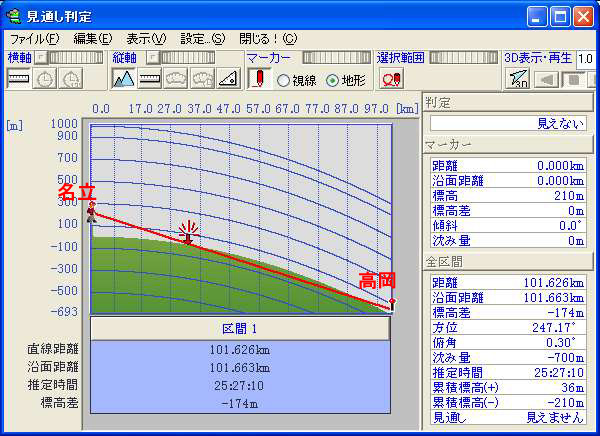Select the triangle slope angle icon
600x436 pixels.
(228, 79)
